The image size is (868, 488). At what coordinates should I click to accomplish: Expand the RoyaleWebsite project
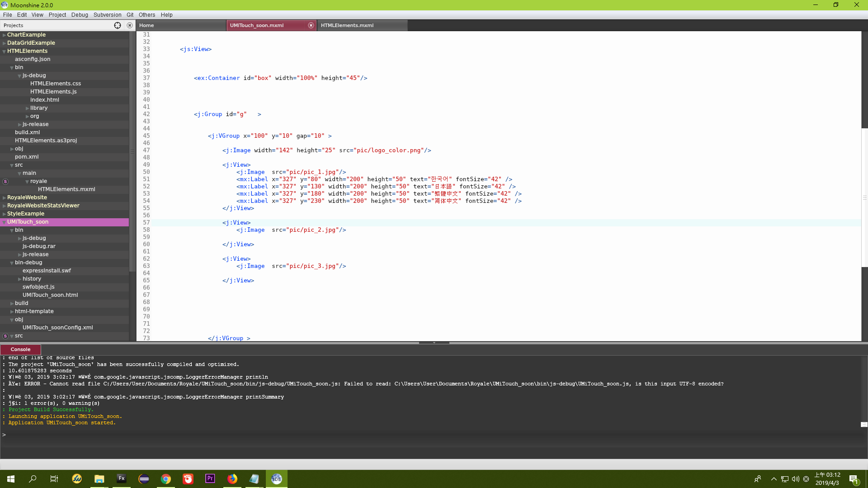pyautogui.click(x=4, y=197)
